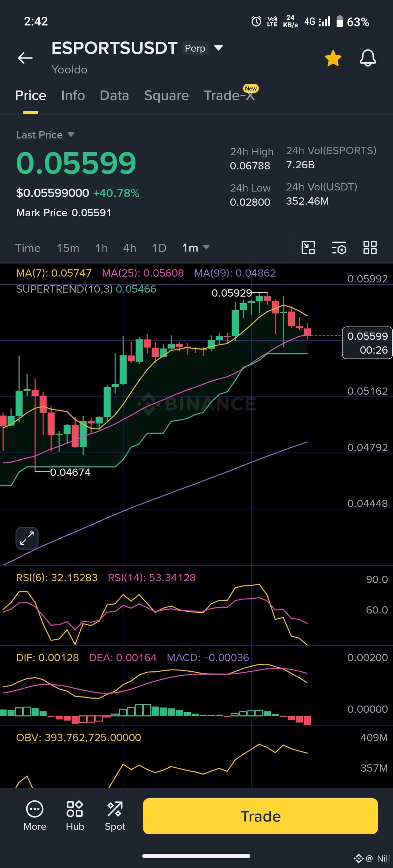Open price alert bell icon

(x=368, y=58)
